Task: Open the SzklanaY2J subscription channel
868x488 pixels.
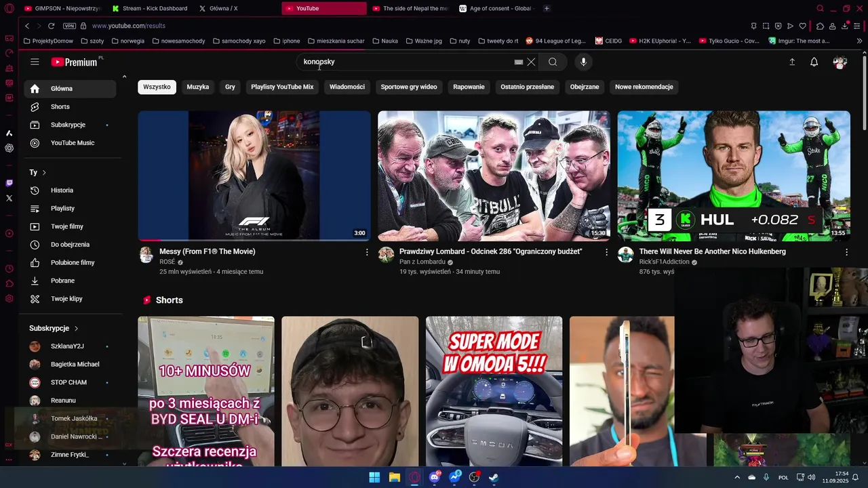Action: coord(70,346)
